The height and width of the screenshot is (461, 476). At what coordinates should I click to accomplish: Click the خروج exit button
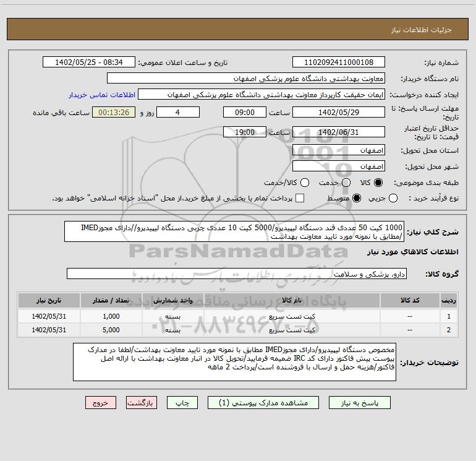tap(101, 403)
